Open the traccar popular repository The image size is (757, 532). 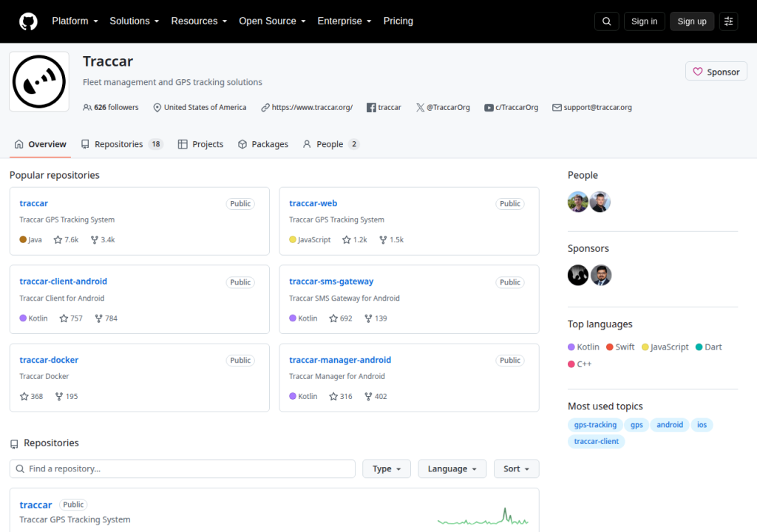tap(34, 203)
